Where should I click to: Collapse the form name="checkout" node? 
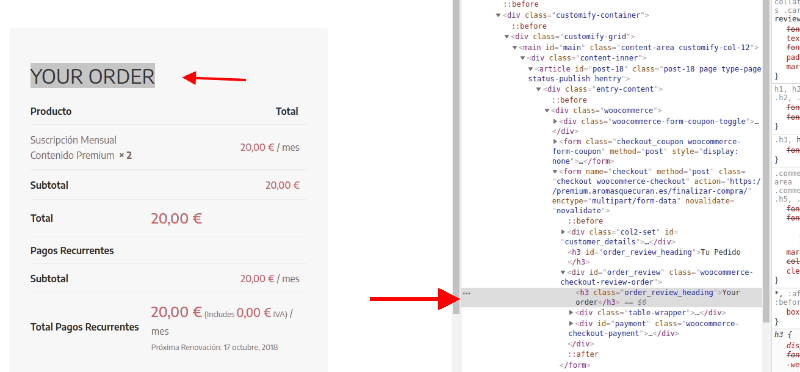tap(556, 172)
